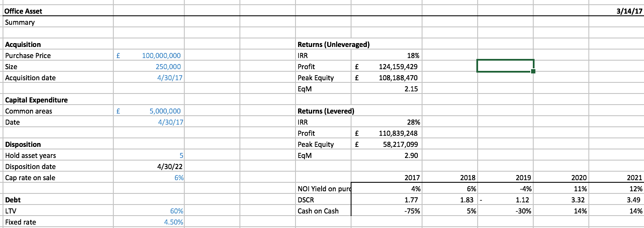Click the Disposition date 4/30/22 cell
The height and width of the screenshot is (228, 644).
[x=148, y=167]
